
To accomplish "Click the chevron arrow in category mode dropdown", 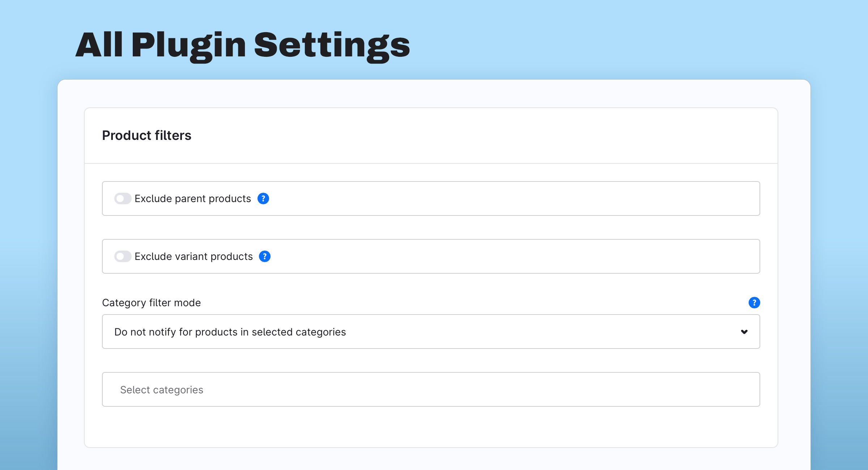I will click(x=744, y=332).
